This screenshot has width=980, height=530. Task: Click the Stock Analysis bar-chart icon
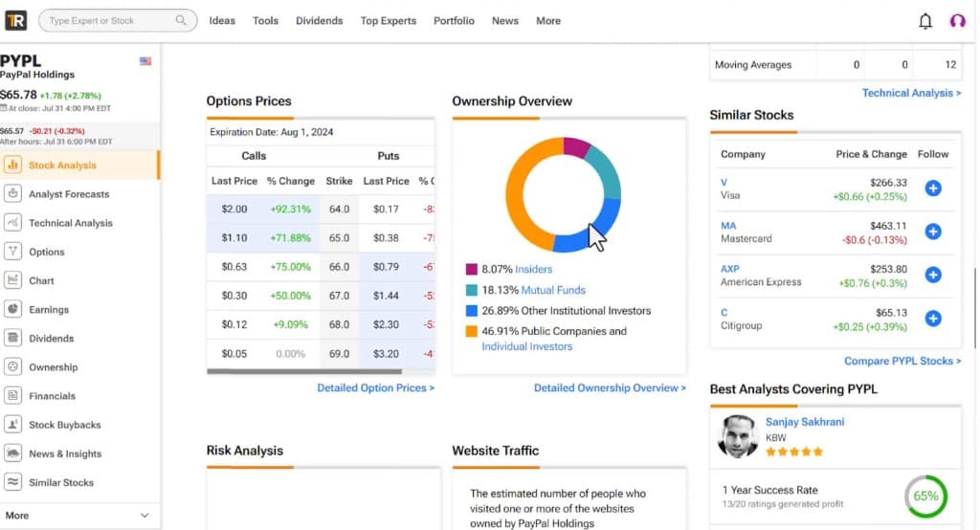coord(12,165)
